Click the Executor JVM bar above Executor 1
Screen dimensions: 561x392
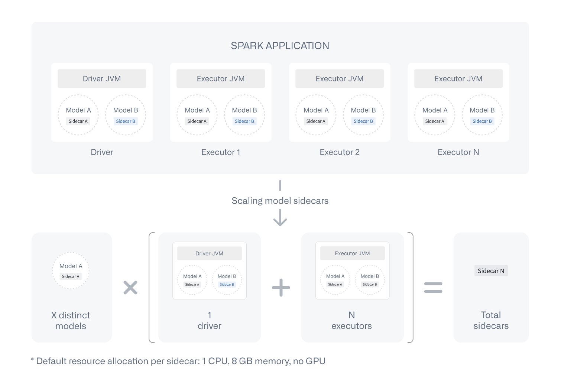tap(221, 79)
